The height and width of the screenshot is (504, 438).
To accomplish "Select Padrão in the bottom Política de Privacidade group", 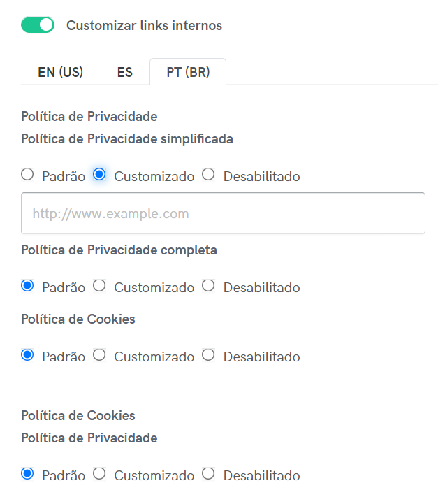I will pos(27,474).
